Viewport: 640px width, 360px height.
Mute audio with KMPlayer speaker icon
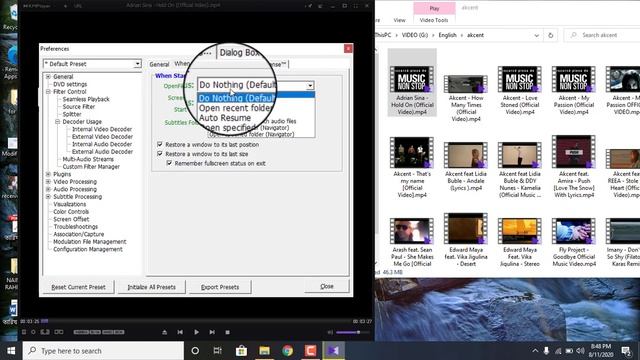[330, 332]
